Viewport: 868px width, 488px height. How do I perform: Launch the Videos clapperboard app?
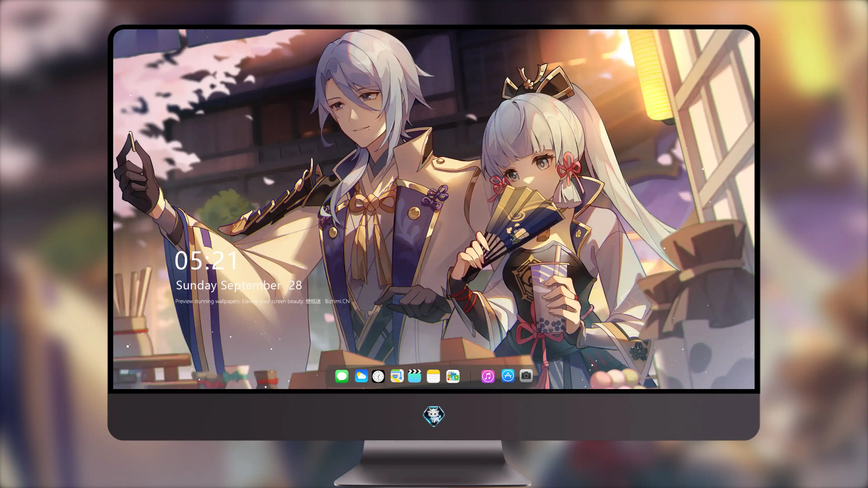tap(415, 376)
